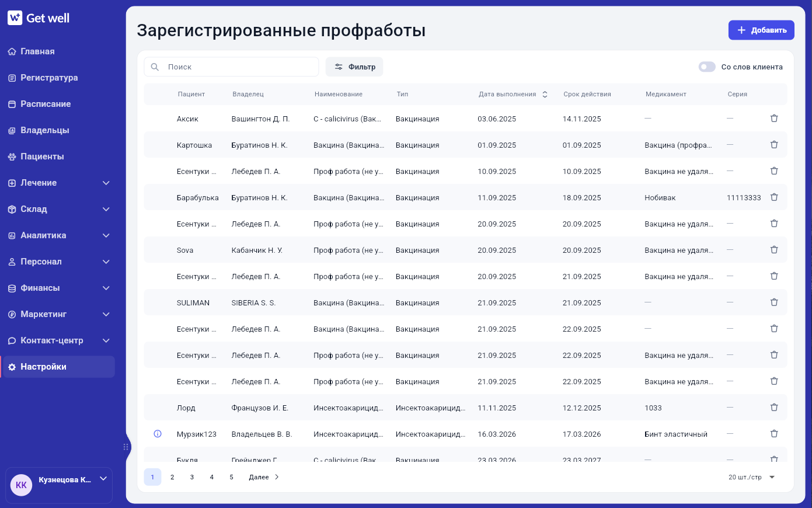Screen dimensions: 812x508
Task: Select page 1 in pagination
Action: click(x=152, y=477)
